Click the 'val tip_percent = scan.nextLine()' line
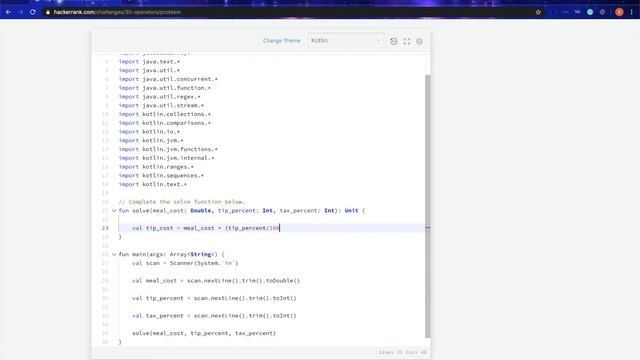This screenshot has width=640, height=360. 214,298
